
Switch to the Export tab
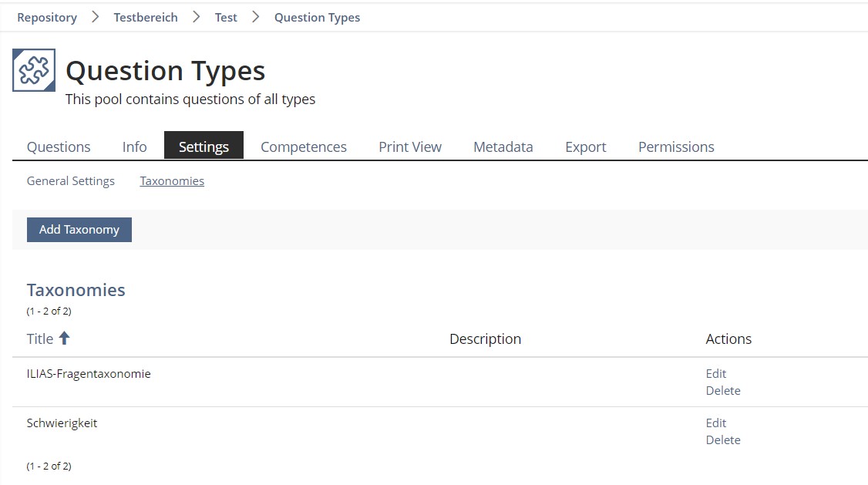click(586, 147)
